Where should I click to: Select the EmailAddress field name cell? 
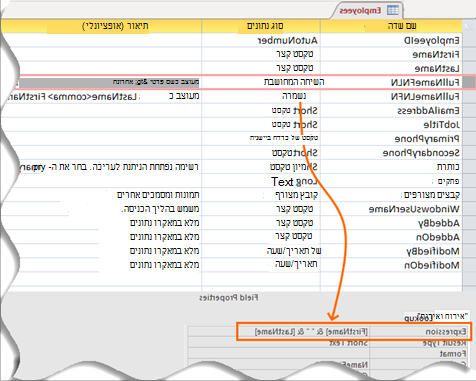point(391,110)
